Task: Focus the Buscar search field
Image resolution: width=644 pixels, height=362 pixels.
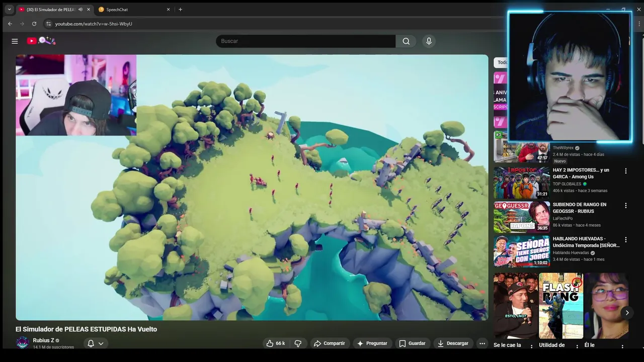Action: tap(306, 41)
